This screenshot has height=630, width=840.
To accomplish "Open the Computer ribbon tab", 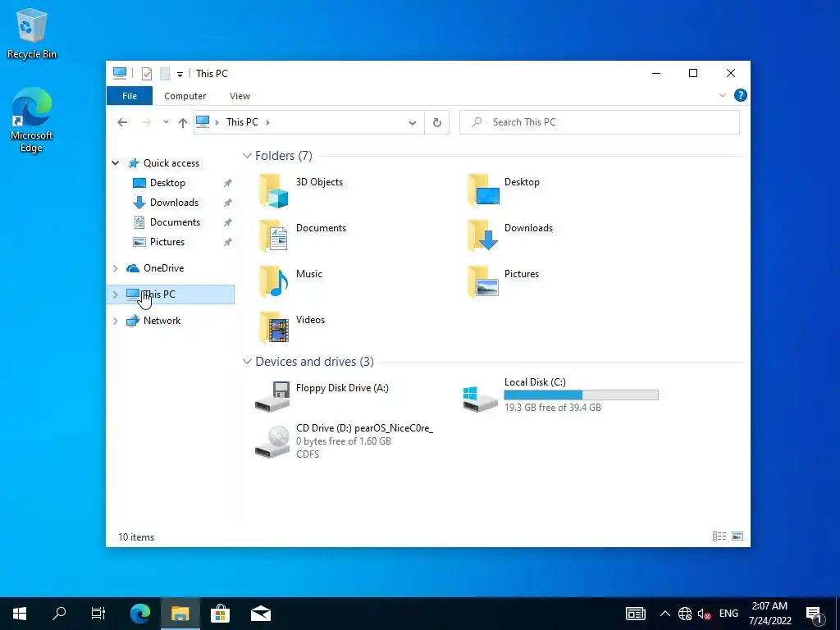I will tap(185, 96).
